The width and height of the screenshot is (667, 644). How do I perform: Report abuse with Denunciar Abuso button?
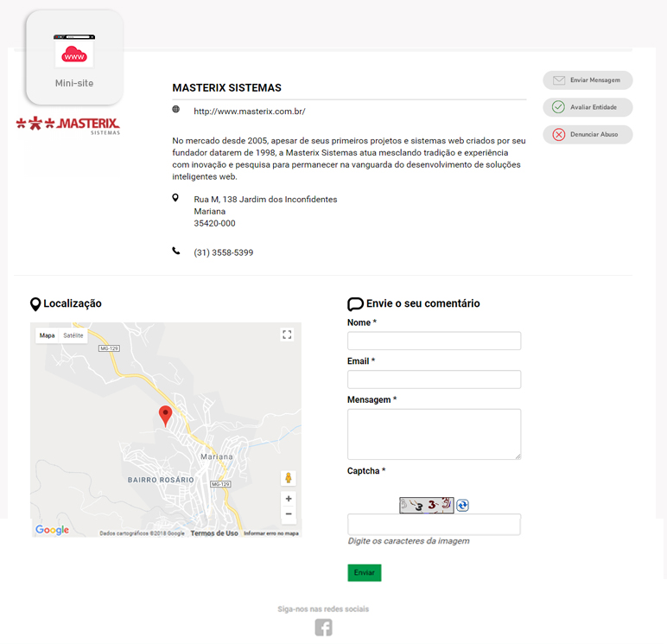[588, 135]
